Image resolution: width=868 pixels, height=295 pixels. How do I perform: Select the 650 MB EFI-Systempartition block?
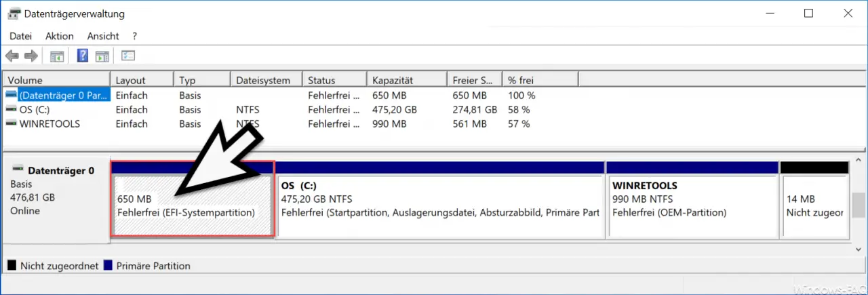click(x=193, y=199)
